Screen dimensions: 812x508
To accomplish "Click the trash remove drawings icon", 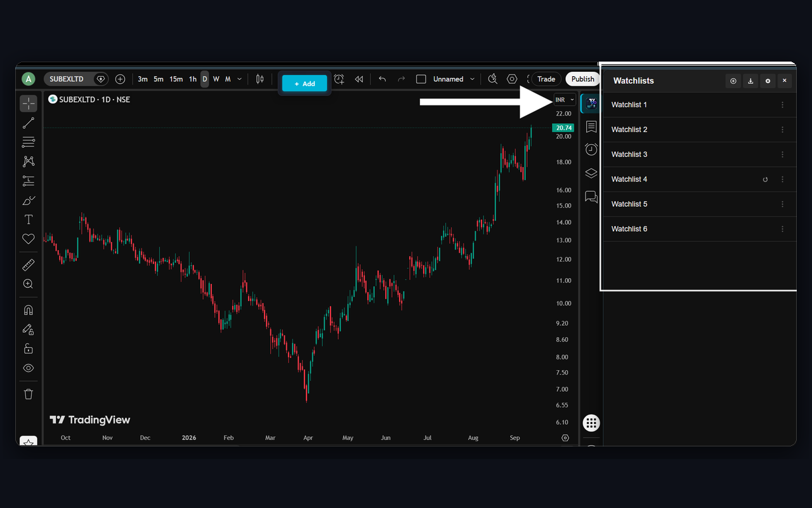I will (x=29, y=394).
